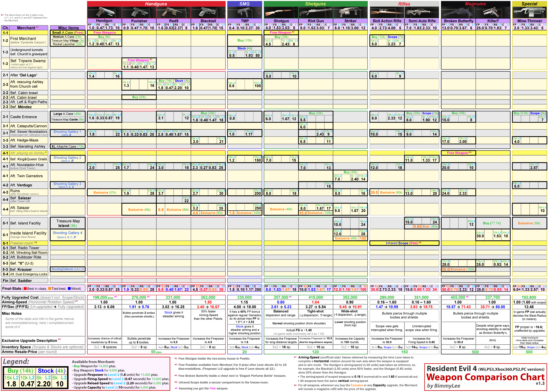Select the Magnums category header
Screen dimensions: 548x392
(x=476, y=4)
